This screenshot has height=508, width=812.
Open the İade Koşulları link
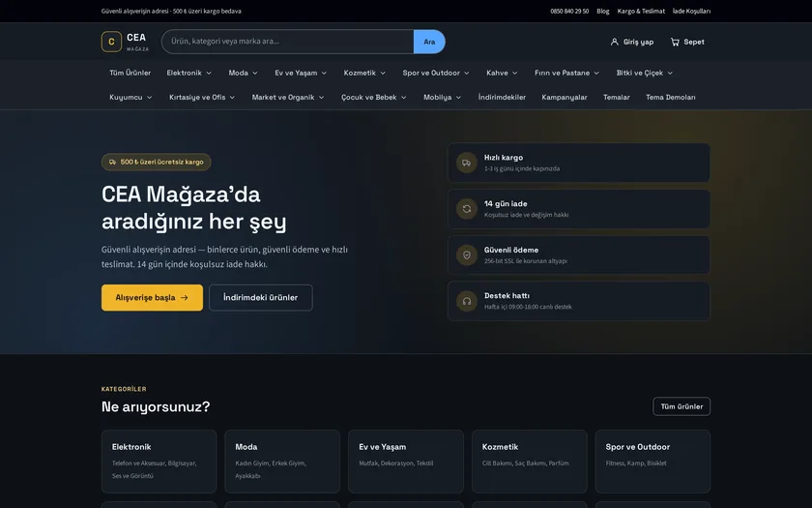point(691,12)
